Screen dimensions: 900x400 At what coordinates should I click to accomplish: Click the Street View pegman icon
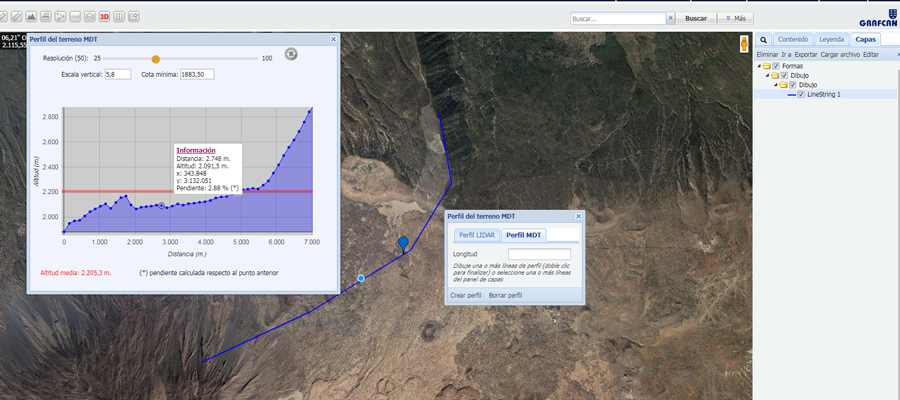point(745,45)
